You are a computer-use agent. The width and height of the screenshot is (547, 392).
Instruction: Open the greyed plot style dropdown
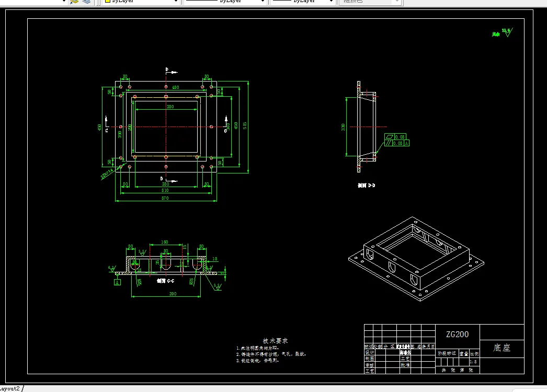[396, 2]
